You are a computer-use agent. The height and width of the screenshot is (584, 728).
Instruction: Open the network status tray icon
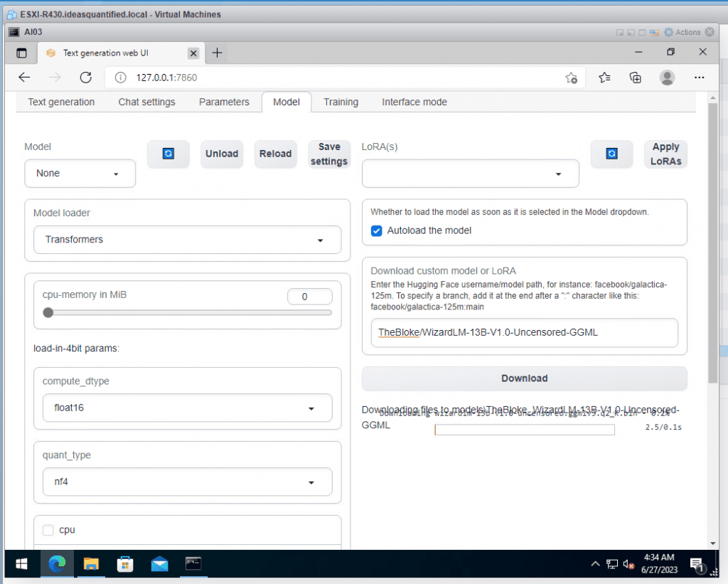612,564
